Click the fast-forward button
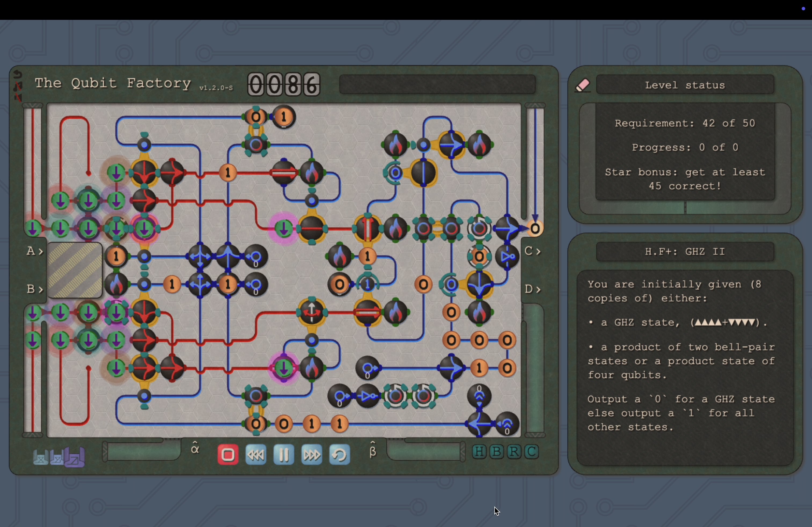This screenshot has height=527, width=812. pos(311,454)
